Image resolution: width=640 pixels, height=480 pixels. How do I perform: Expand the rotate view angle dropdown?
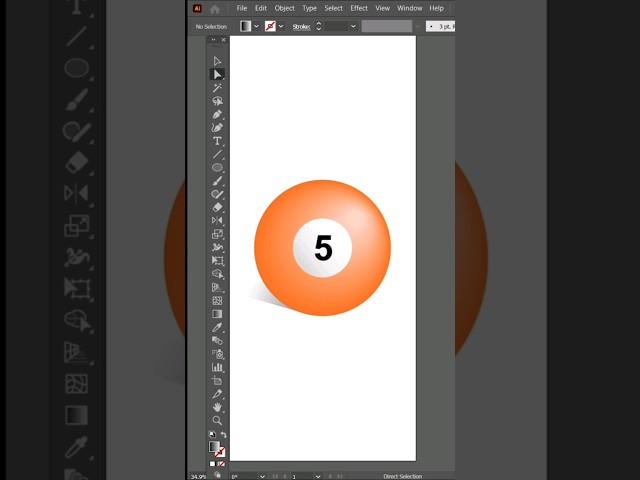[x=263, y=476]
